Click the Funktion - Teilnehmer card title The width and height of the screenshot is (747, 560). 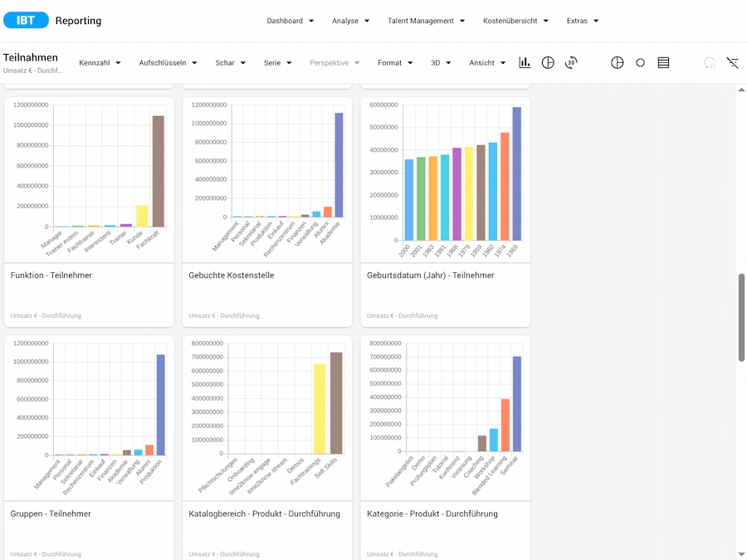click(51, 275)
